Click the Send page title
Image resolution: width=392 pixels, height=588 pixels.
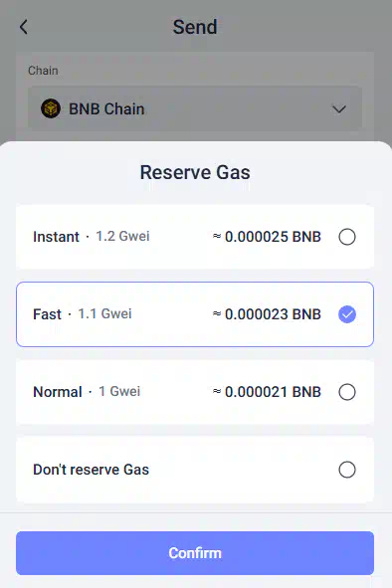pos(195,27)
